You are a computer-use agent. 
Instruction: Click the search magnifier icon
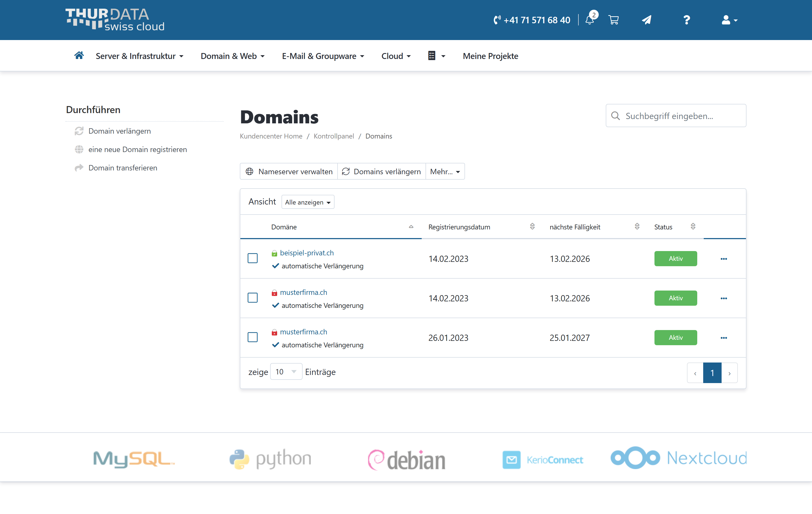(615, 116)
